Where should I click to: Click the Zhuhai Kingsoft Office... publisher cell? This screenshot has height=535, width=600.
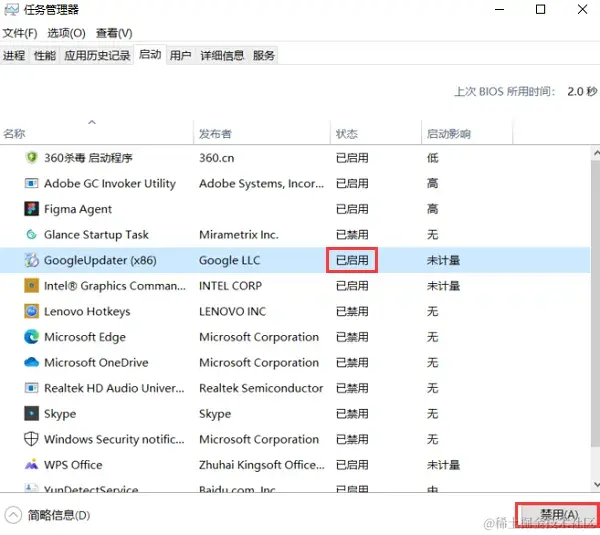tap(262, 465)
